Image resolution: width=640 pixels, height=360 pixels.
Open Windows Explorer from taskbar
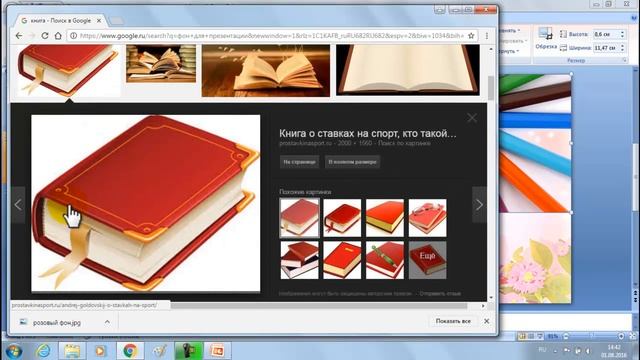point(72,351)
